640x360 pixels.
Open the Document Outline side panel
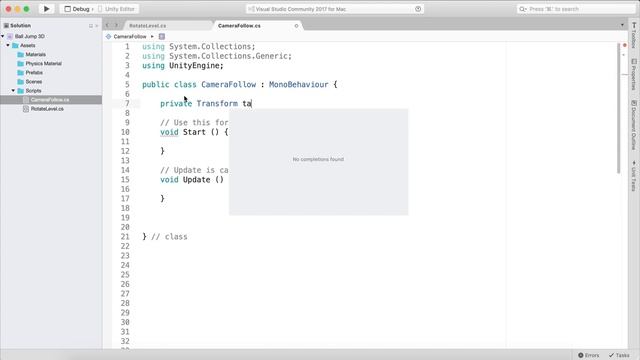634,125
